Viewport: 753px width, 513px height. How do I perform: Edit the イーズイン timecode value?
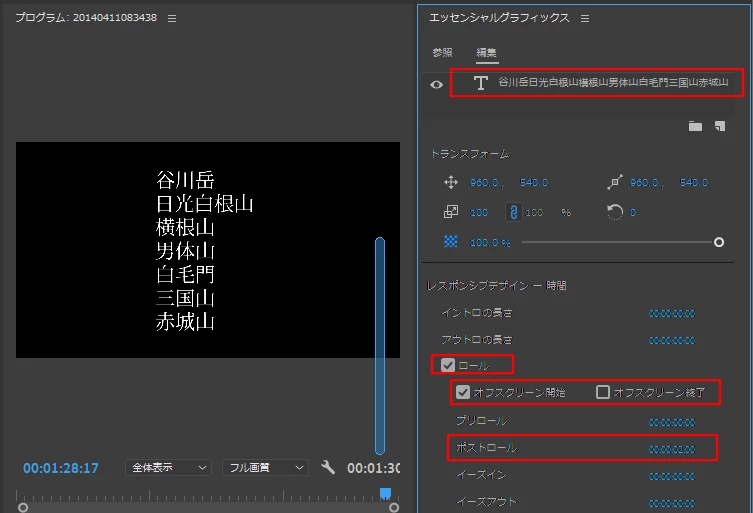(672, 476)
